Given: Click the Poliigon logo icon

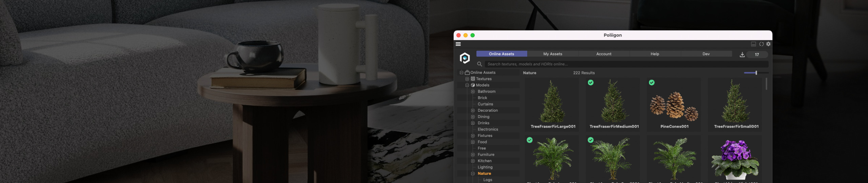Looking at the screenshot, I should 465,58.
